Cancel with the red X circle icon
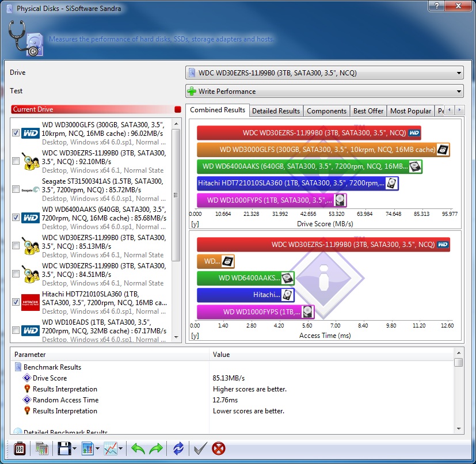 click(219, 448)
